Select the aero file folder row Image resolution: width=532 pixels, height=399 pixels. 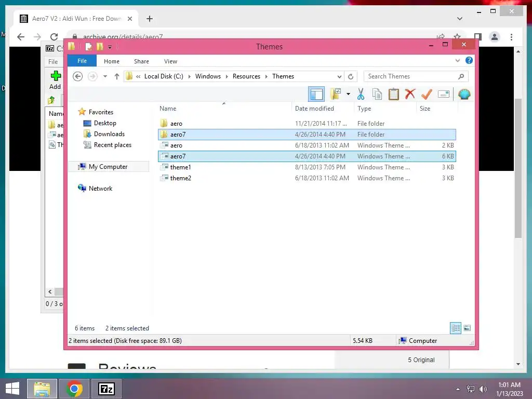pyautogui.click(x=307, y=124)
